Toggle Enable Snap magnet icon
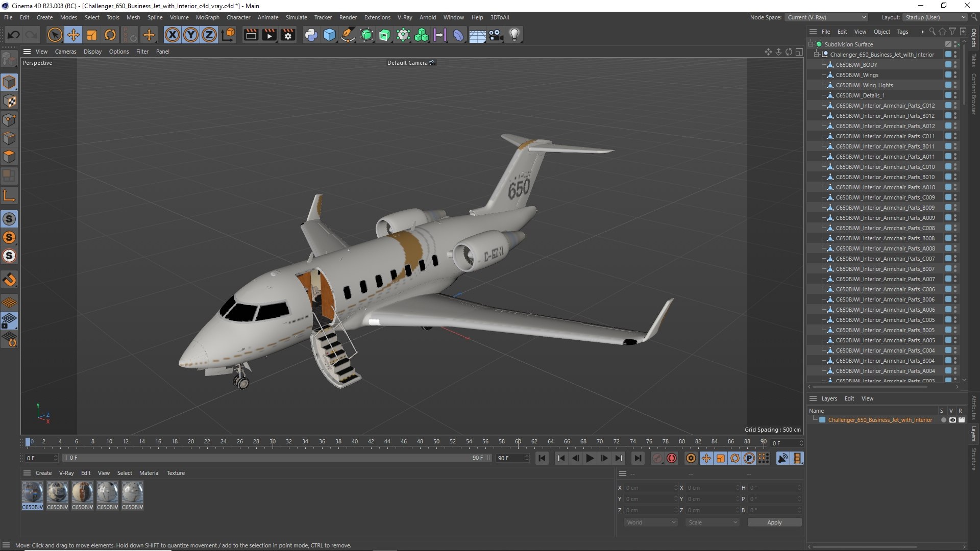The width and height of the screenshot is (980, 551). (9, 280)
